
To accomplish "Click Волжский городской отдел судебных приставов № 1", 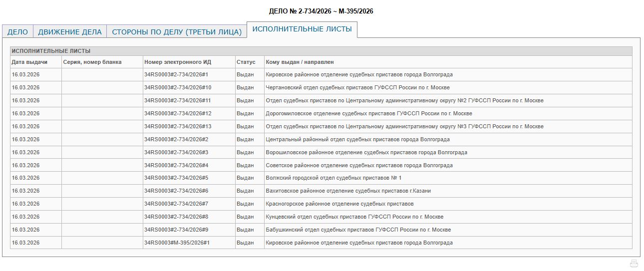I will (x=333, y=178).
